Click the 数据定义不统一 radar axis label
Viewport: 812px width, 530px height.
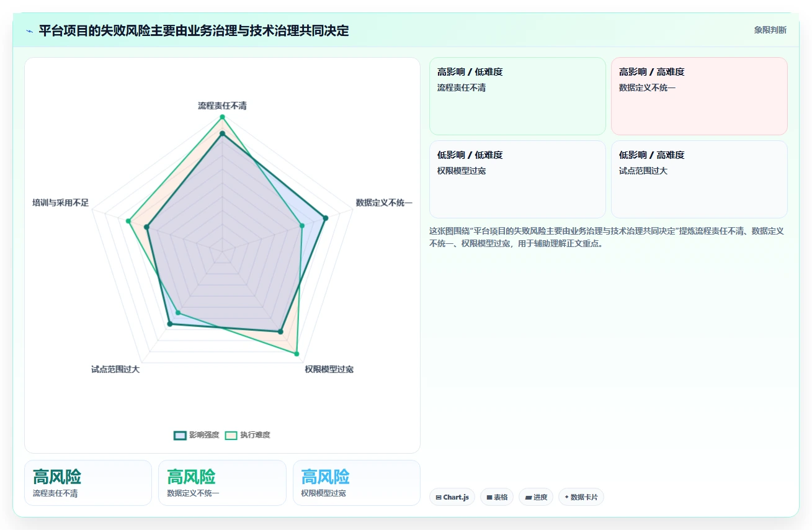point(384,203)
